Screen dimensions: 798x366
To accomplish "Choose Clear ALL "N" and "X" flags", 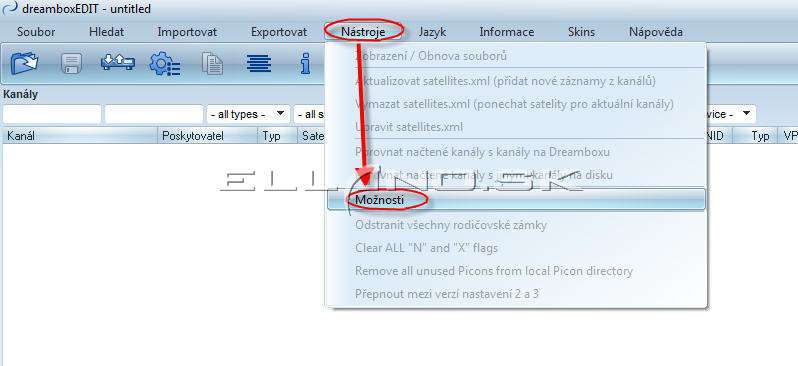I will [x=516, y=248].
